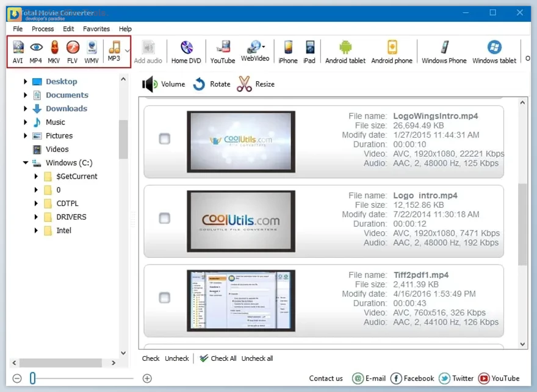Open the File menu
537x392 pixels.
18,29
